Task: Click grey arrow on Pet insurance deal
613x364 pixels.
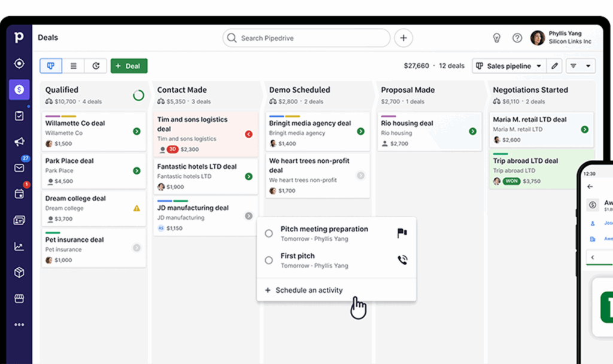Action: (136, 247)
